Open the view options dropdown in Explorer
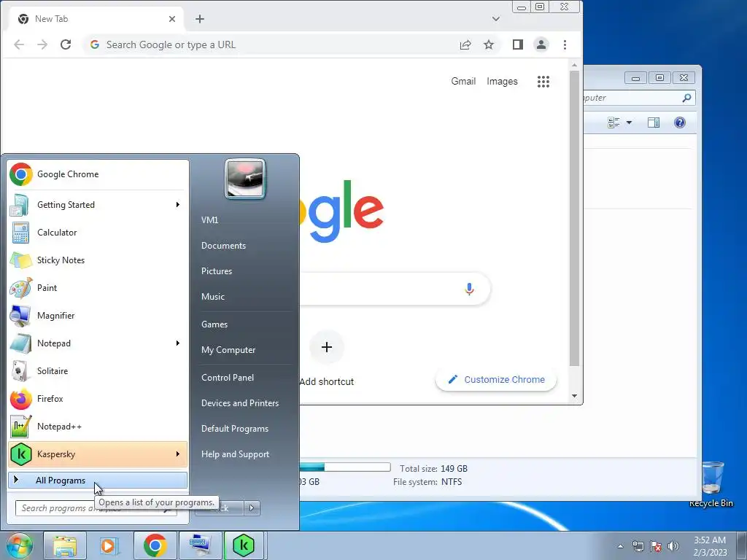The image size is (747, 560). tap(629, 122)
